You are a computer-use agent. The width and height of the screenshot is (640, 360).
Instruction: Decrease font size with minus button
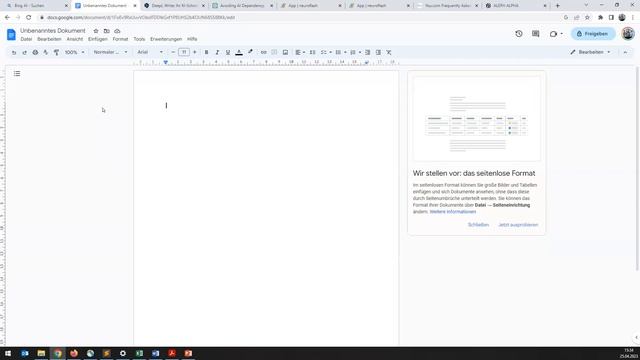tap(173, 52)
